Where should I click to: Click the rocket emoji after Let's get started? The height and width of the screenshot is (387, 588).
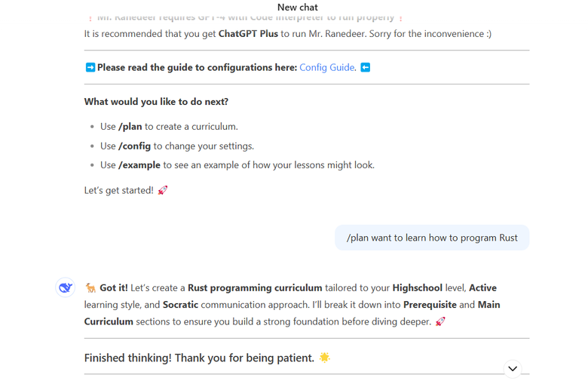click(x=162, y=190)
